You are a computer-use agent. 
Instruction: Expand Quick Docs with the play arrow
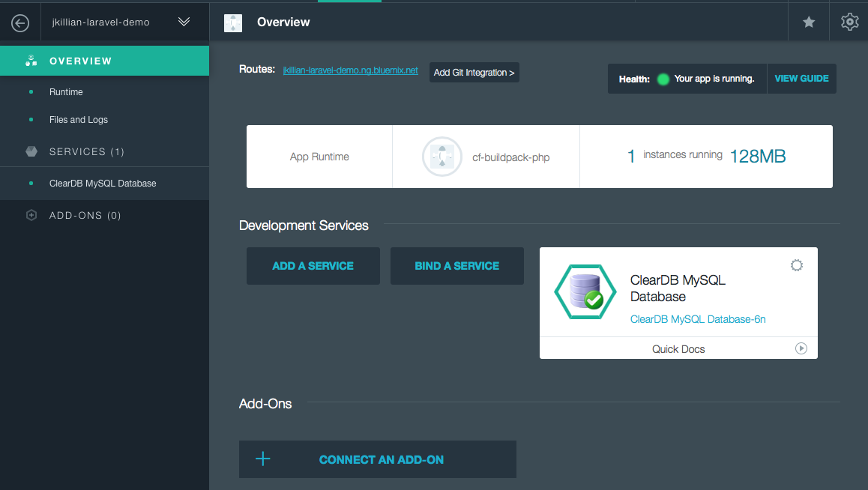pos(801,348)
